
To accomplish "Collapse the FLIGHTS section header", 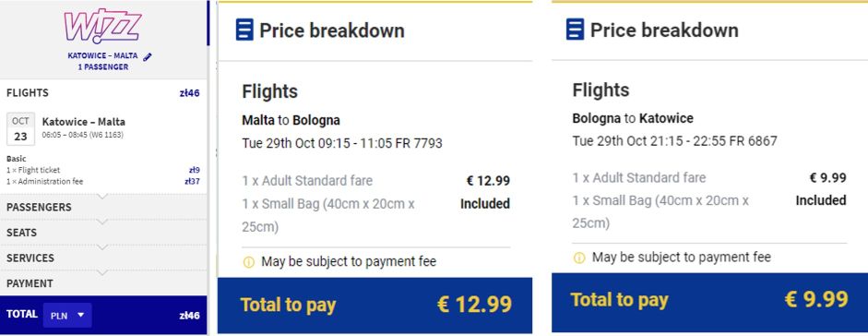I will coord(103,93).
